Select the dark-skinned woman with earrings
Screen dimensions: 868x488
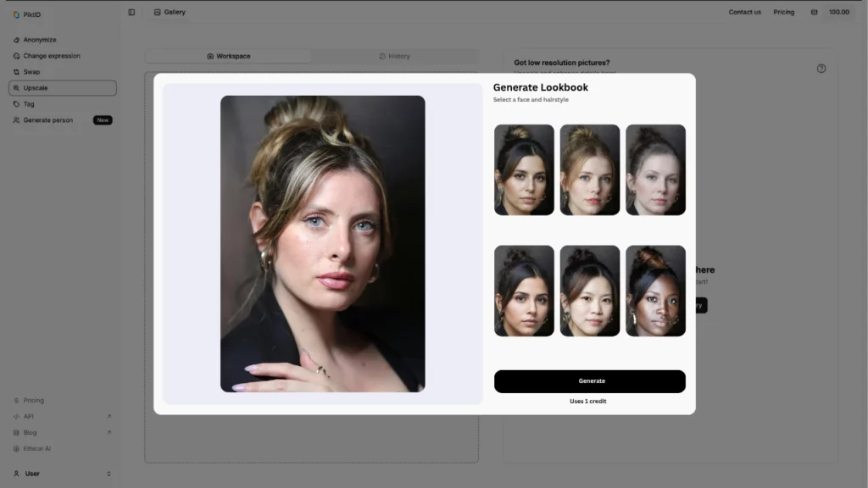(655, 291)
